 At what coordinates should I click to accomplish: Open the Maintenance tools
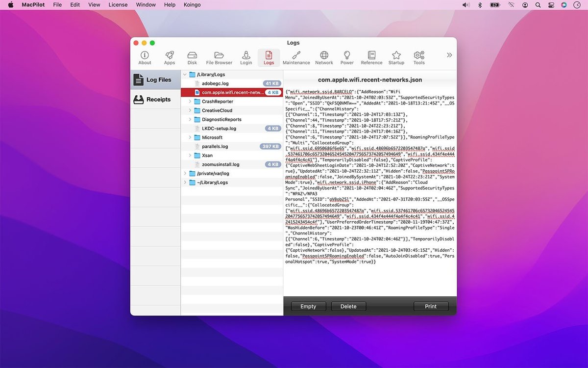click(296, 57)
